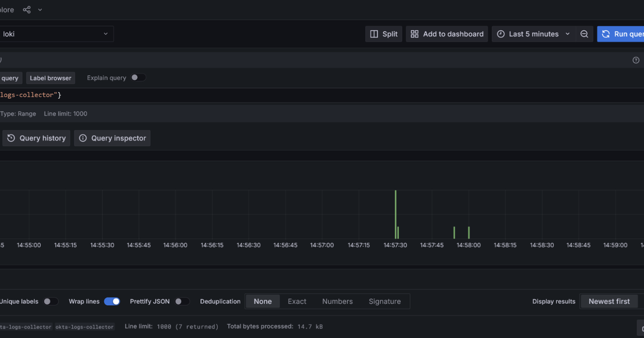Viewport: 644px width, 338px height.
Task: Open Query history
Action: 36,138
